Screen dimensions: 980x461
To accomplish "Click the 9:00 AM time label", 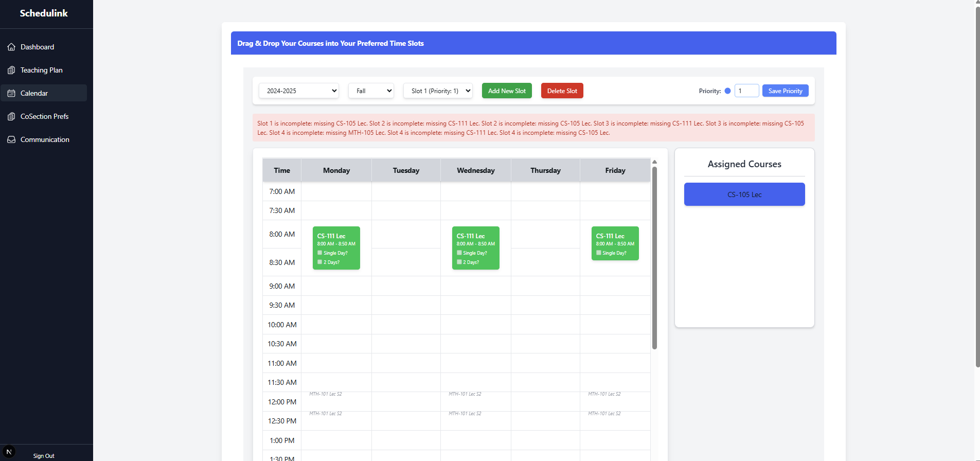I will [x=282, y=286].
